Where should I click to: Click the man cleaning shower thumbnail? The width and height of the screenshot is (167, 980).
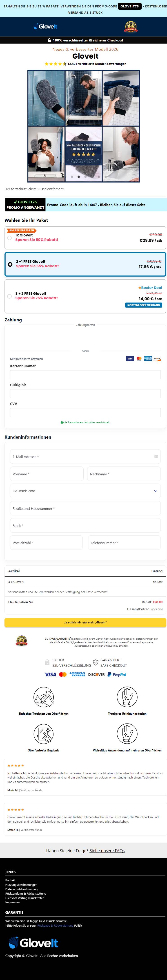coord(84,98)
